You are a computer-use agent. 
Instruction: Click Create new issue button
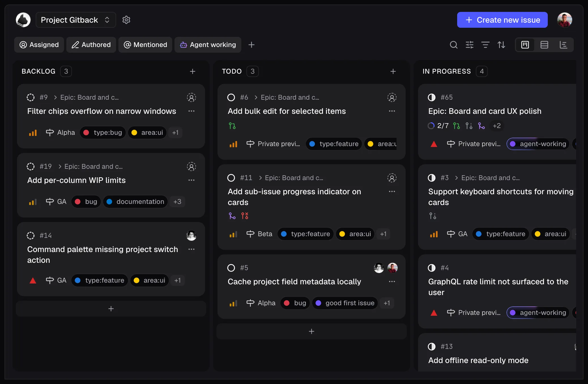[502, 20]
